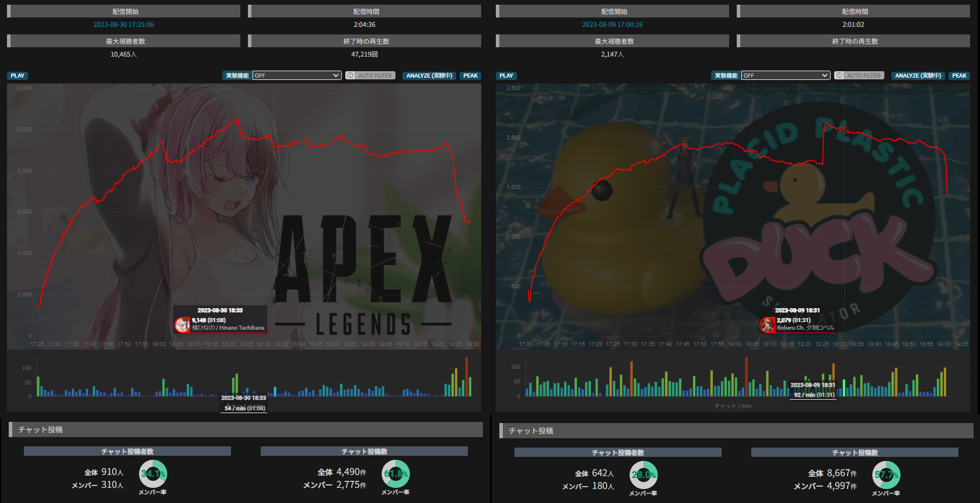Open the start time link 2023-08-09 17:00:26

(612, 25)
